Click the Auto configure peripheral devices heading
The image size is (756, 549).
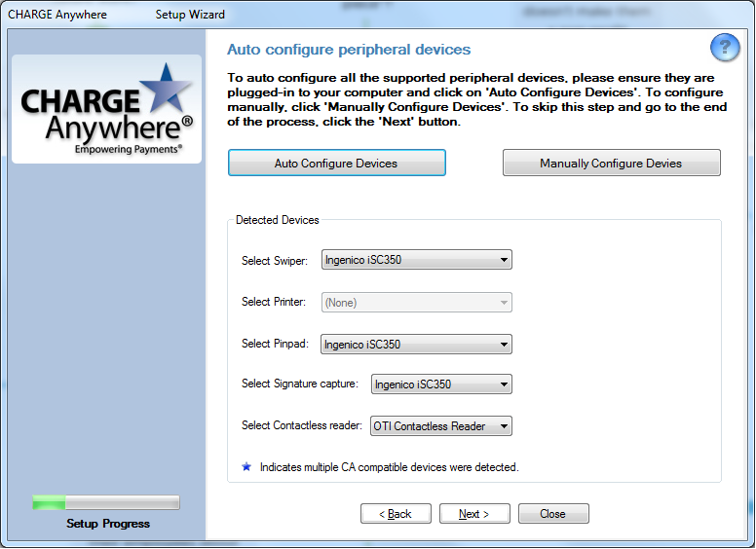(348, 50)
